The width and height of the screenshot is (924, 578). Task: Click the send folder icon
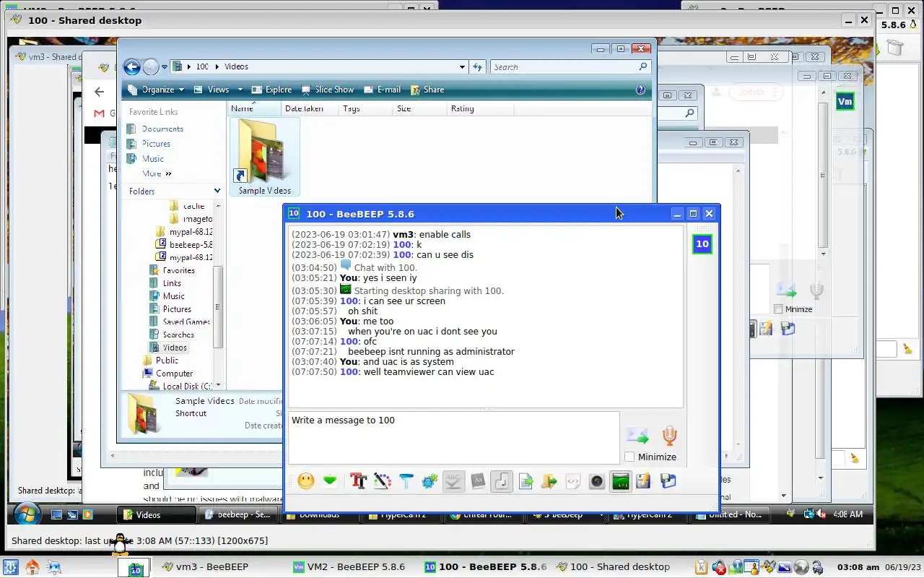click(x=549, y=480)
